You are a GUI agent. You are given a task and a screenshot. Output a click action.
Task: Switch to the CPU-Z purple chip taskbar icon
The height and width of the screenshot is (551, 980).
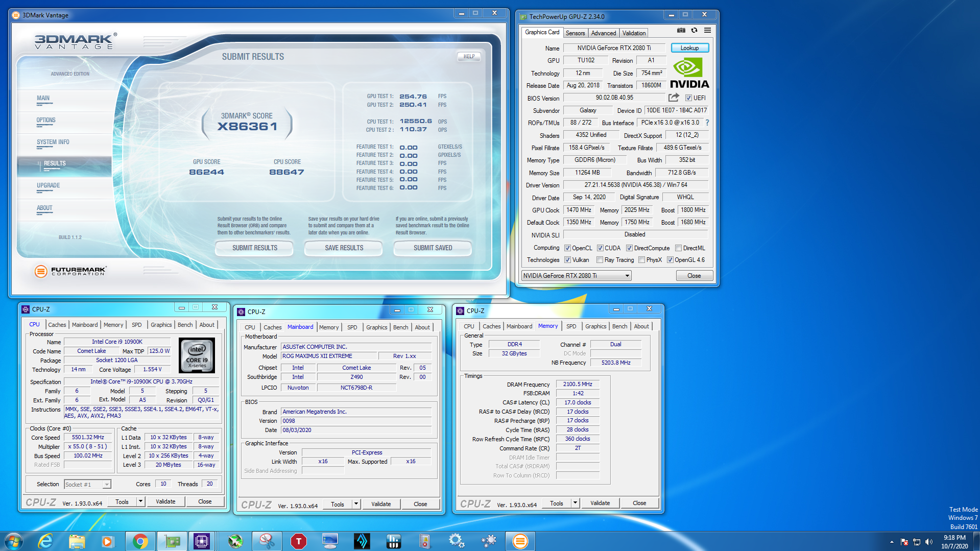coord(202,541)
